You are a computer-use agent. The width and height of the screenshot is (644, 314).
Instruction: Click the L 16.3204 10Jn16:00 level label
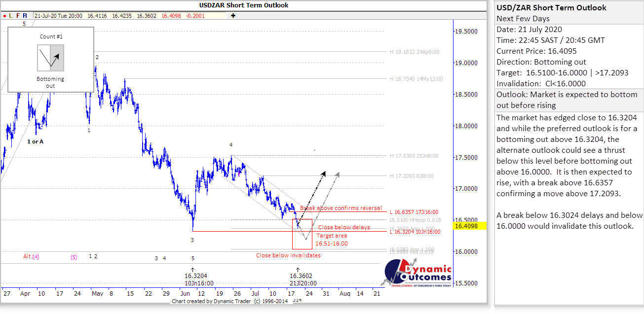[414, 232]
